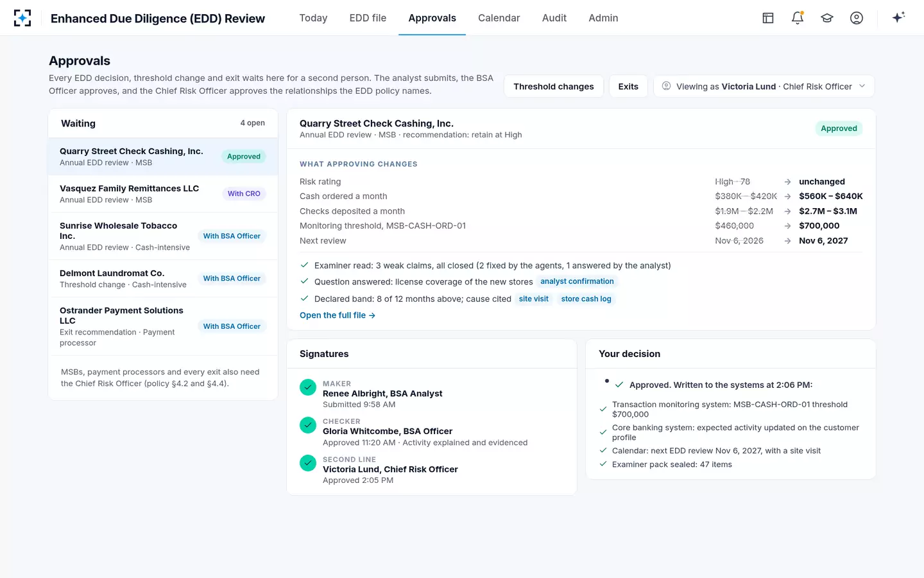Image resolution: width=924 pixels, height=578 pixels.
Task: Switch to the Today tab
Action: 313,18
